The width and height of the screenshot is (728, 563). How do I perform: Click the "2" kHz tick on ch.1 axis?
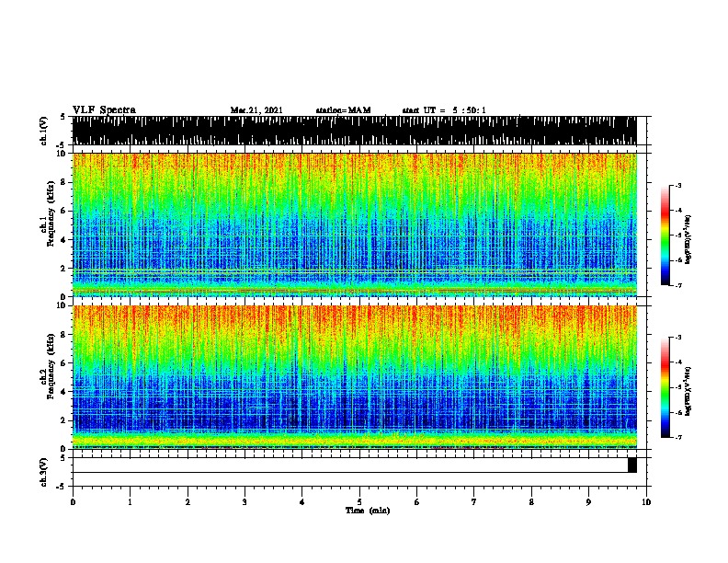[64, 268]
